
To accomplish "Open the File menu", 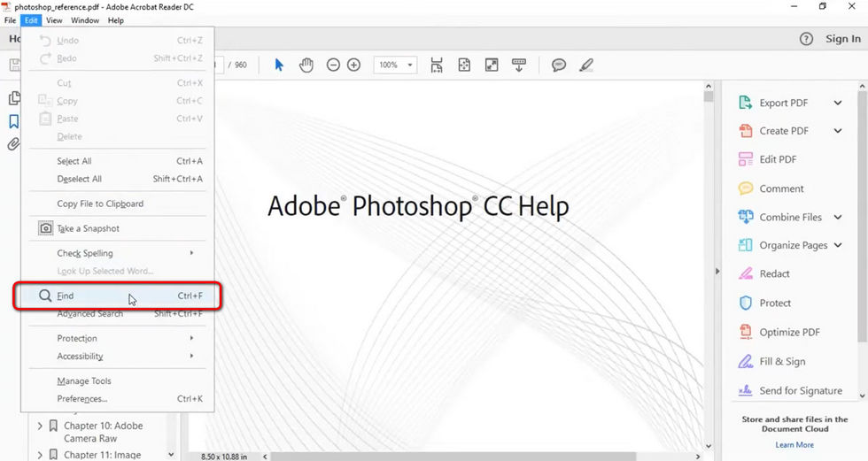I will [10, 20].
